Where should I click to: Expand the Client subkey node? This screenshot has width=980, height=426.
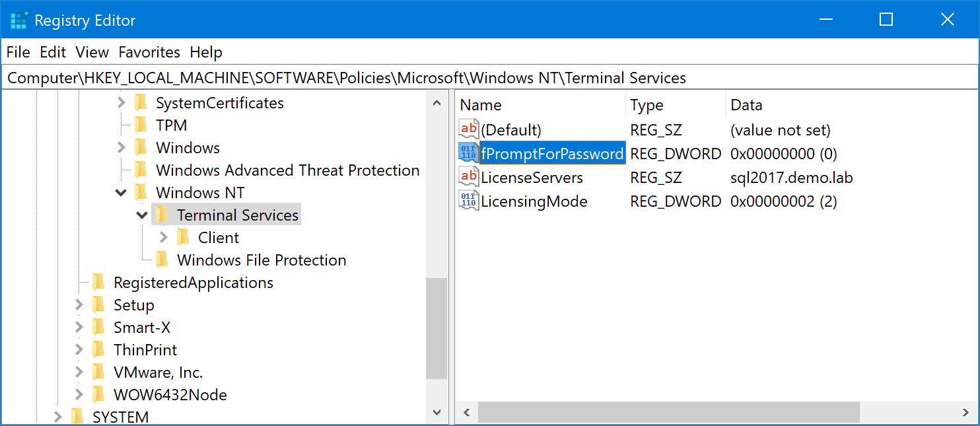[164, 238]
